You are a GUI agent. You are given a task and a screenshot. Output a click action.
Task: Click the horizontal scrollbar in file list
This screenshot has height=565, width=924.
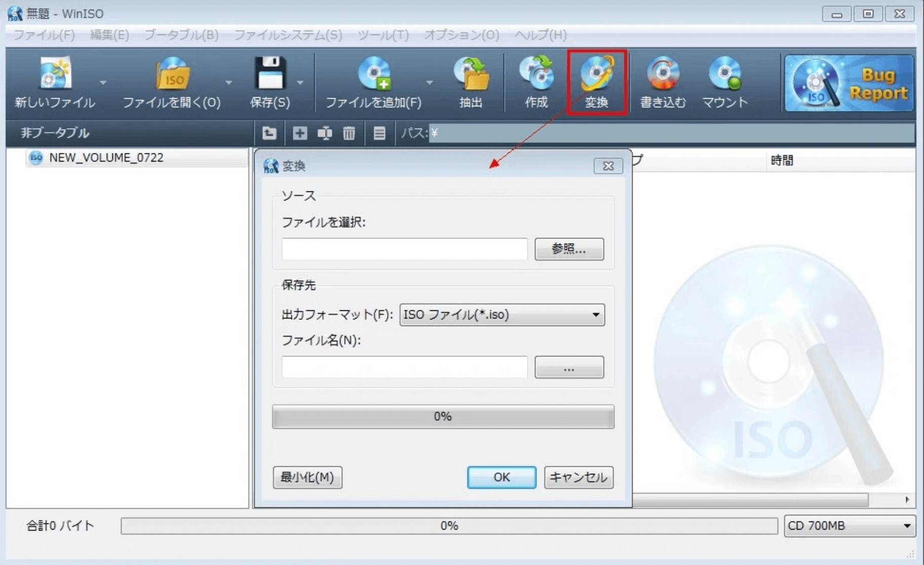pyautogui.click(x=751, y=500)
